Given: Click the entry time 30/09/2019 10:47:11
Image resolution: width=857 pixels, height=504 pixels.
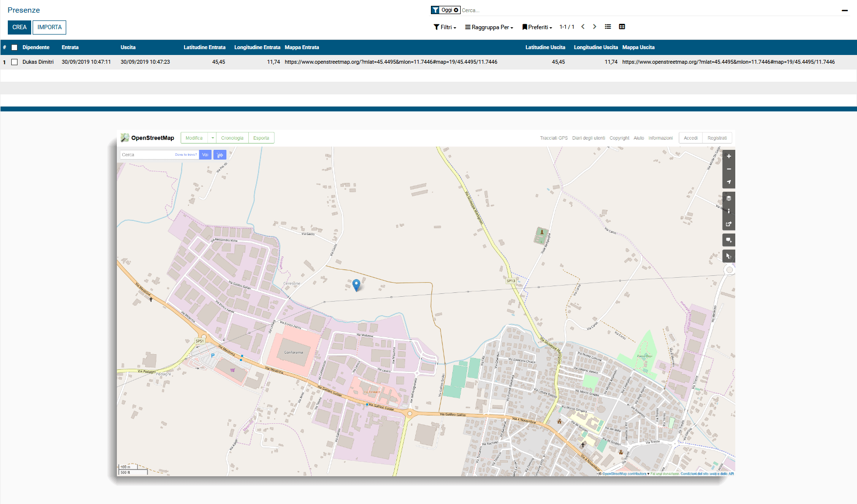Looking at the screenshot, I should tap(86, 62).
